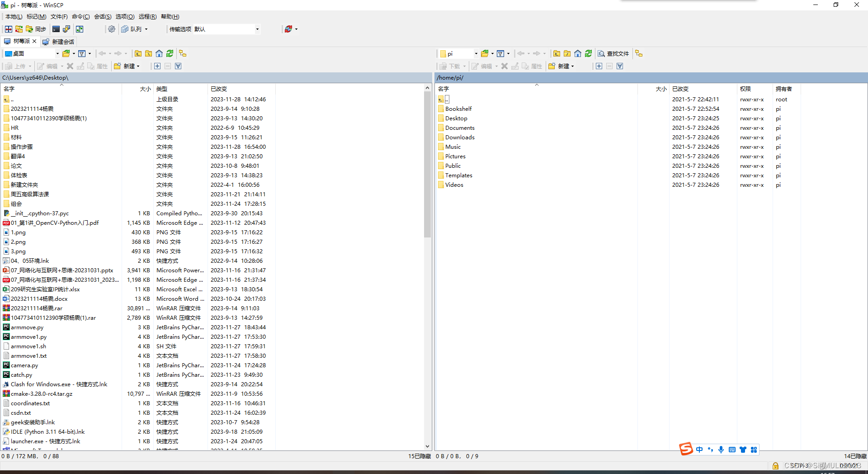The height and width of the screenshot is (474, 868).
Task: Click the remote panel filter icon
Action: point(500,53)
